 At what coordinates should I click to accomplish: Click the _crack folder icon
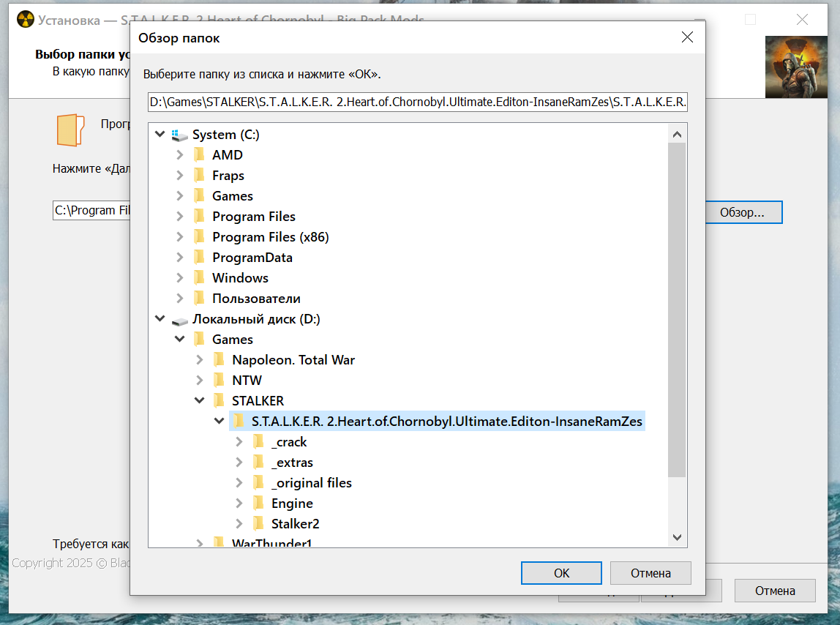(x=258, y=441)
